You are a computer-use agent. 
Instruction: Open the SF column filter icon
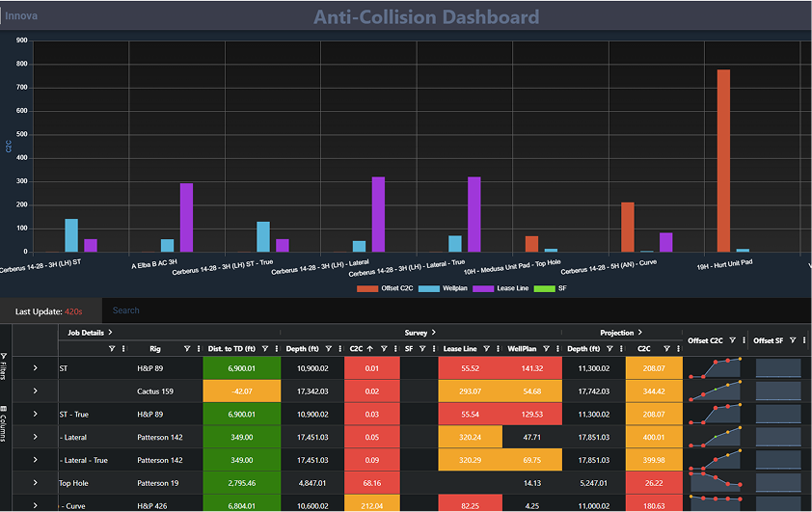pos(420,349)
